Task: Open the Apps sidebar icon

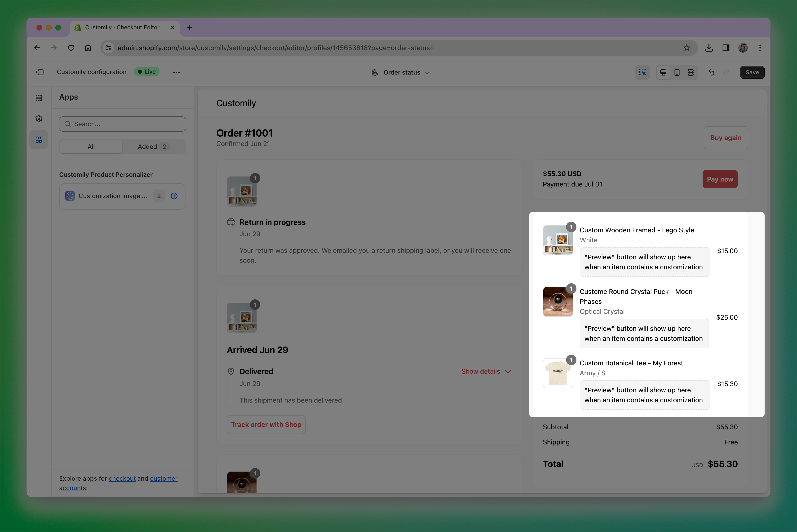Action: (39, 140)
